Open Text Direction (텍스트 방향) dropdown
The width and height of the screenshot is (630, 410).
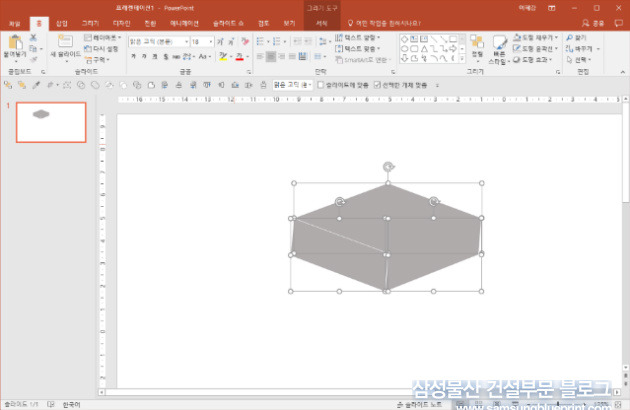pyautogui.click(x=358, y=37)
